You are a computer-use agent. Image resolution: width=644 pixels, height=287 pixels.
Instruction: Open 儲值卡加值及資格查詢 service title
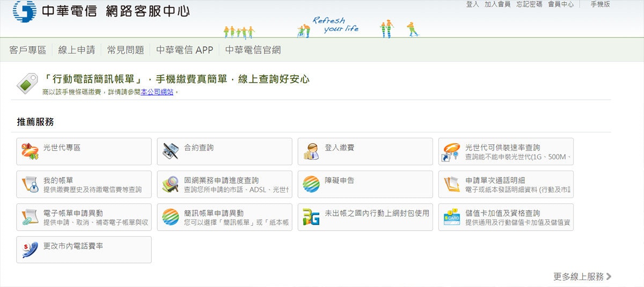[502, 213]
